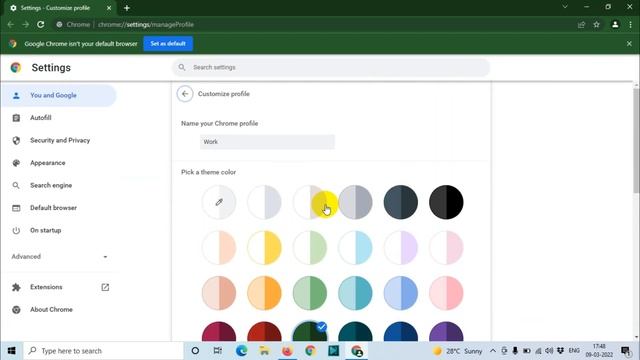This screenshot has width=640, height=360.
Task: Select the dark blue theme swatch
Action: (x=400, y=332)
